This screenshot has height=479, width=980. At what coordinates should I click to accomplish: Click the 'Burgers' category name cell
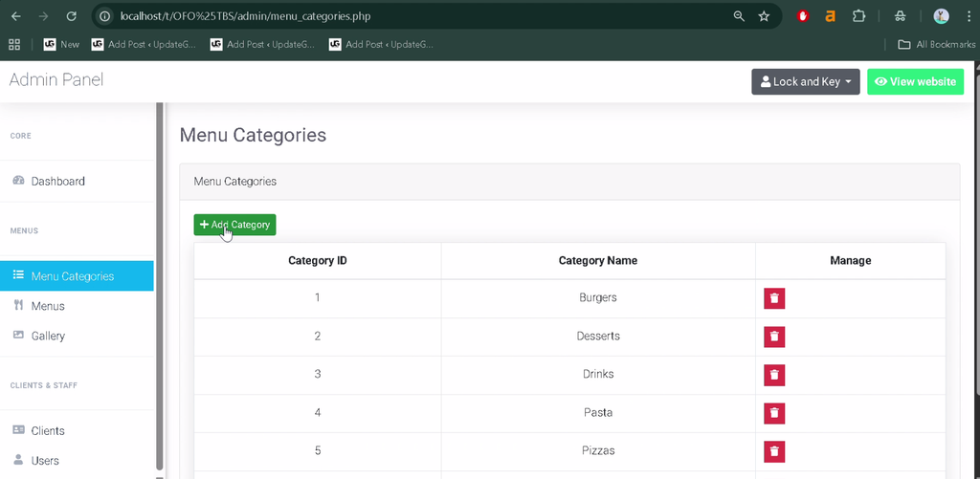click(x=598, y=298)
